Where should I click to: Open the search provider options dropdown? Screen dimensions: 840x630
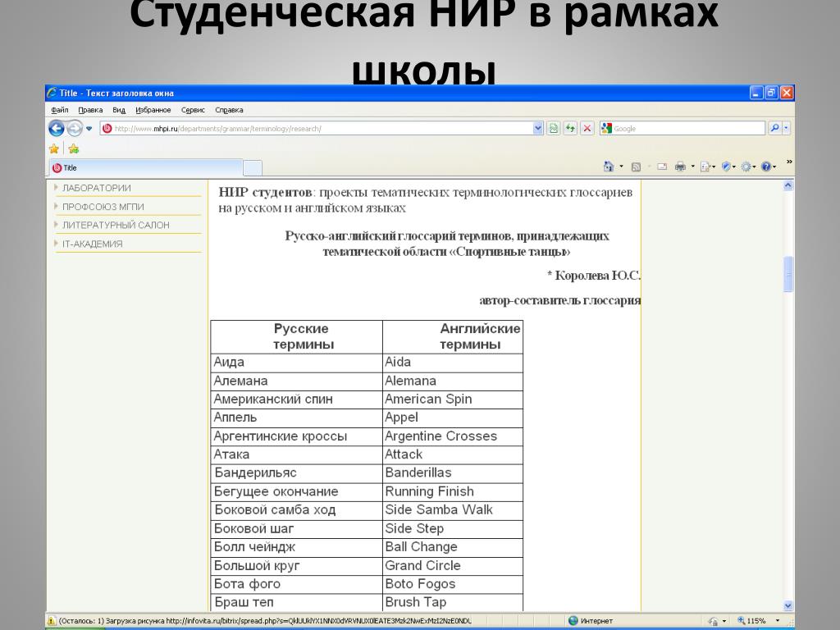[x=786, y=128]
